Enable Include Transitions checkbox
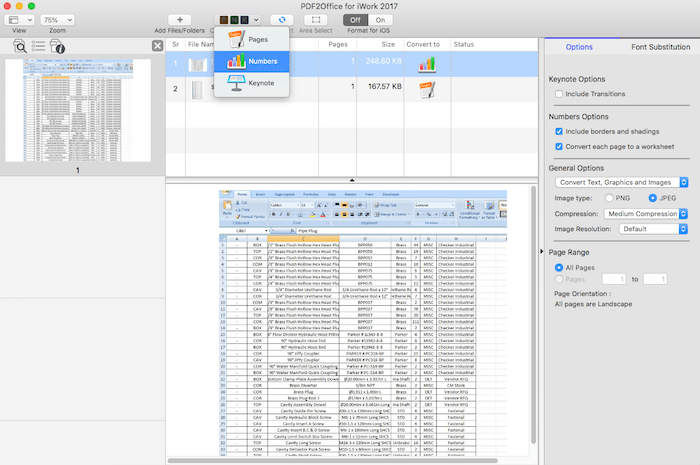Image resolution: width=700 pixels, height=465 pixels. click(x=558, y=94)
